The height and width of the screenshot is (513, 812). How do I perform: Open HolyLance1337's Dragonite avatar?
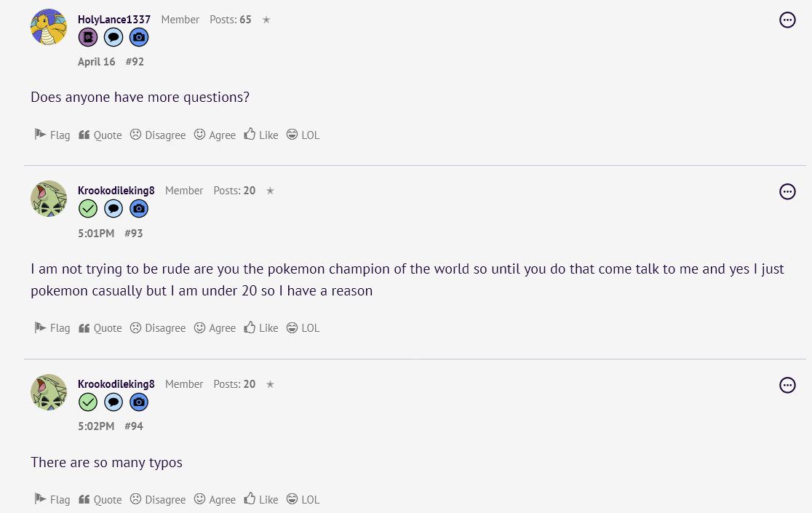click(49, 28)
